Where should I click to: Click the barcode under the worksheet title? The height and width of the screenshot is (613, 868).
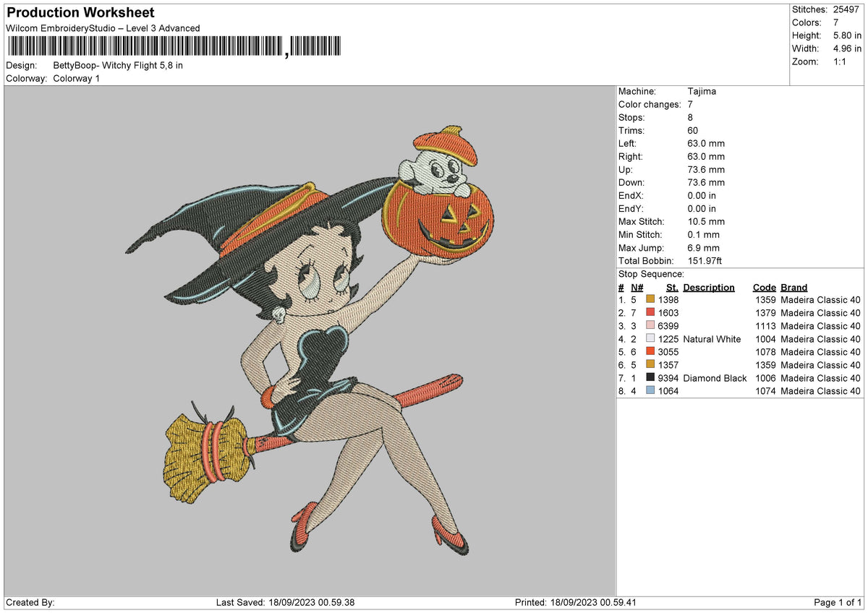click(x=176, y=47)
